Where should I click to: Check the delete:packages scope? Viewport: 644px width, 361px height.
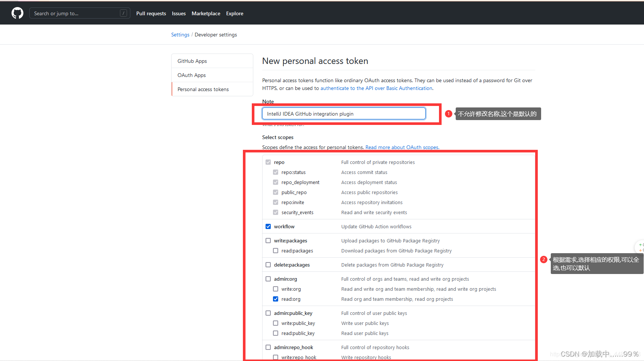268,264
